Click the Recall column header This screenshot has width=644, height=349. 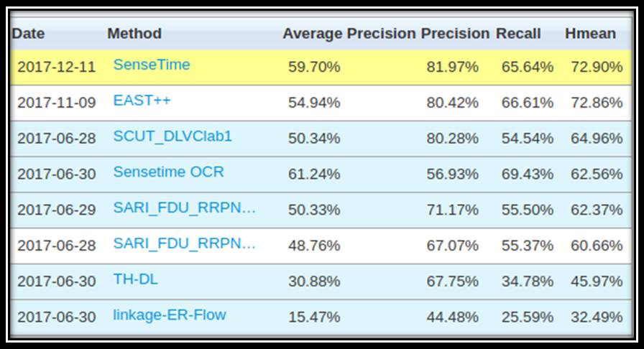(x=518, y=33)
